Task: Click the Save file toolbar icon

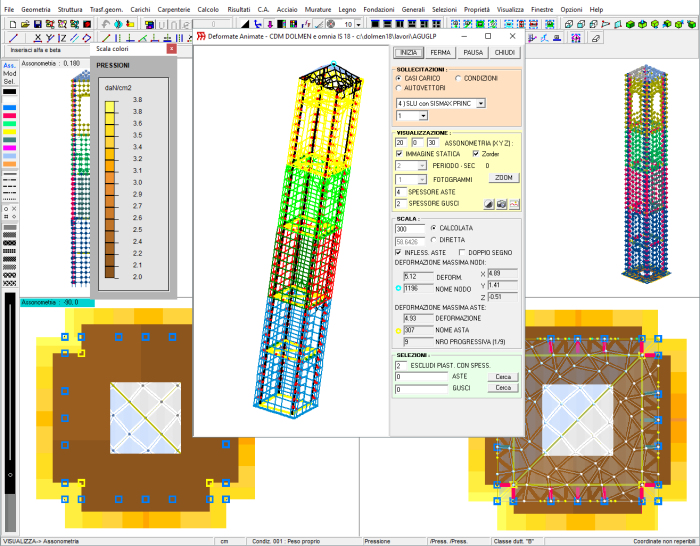Action: point(37,23)
